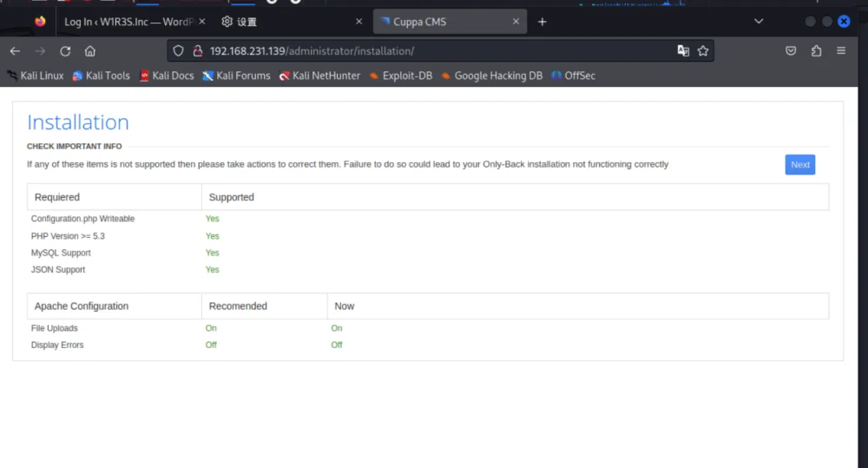This screenshot has width=868, height=468.
Task: Switch to the Log In W1R3S.Inc tab
Action: pos(129,22)
